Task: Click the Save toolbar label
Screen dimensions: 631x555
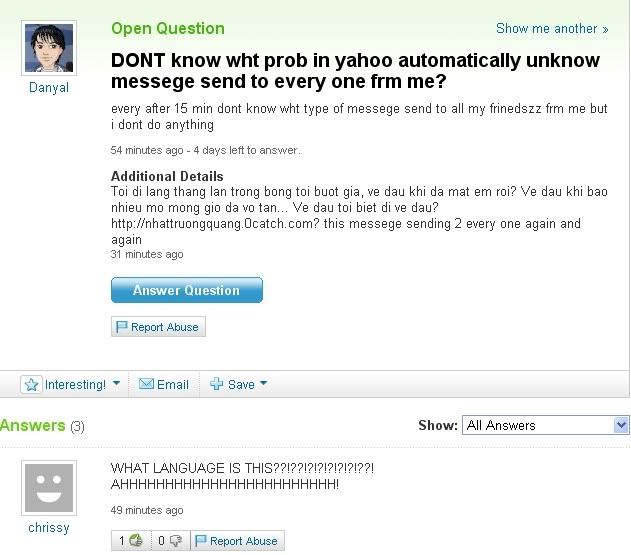Action: [241, 385]
